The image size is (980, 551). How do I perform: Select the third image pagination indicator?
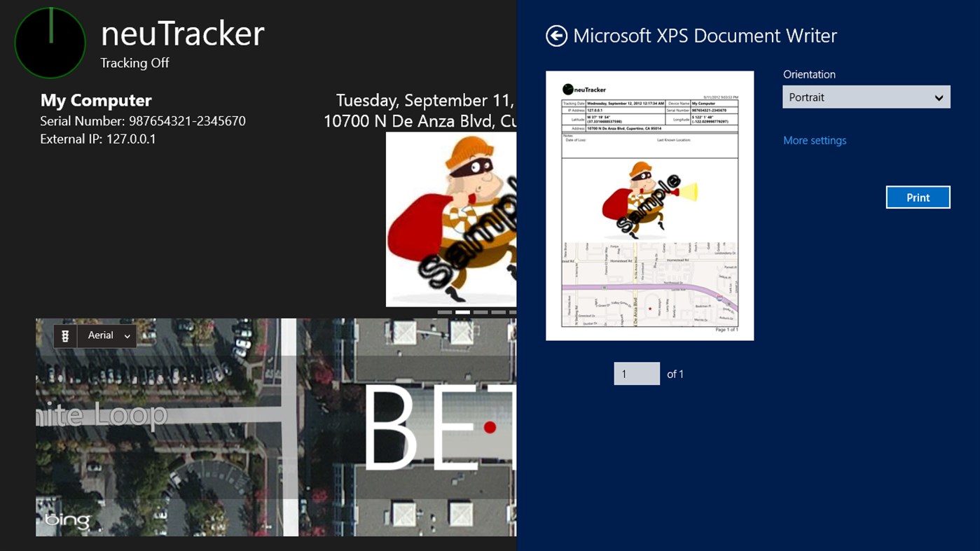pos(481,312)
